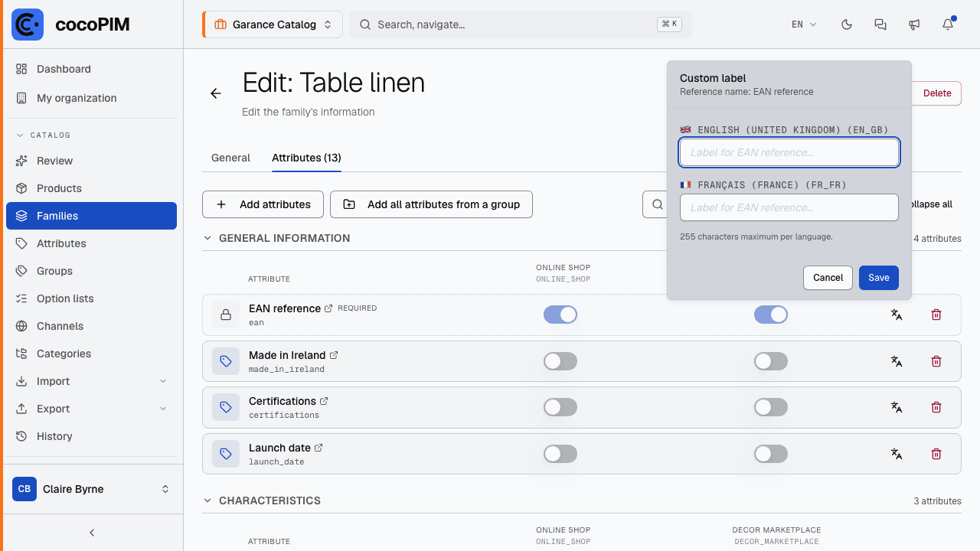
Task: Switch to the General tab
Action: [x=230, y=158]
